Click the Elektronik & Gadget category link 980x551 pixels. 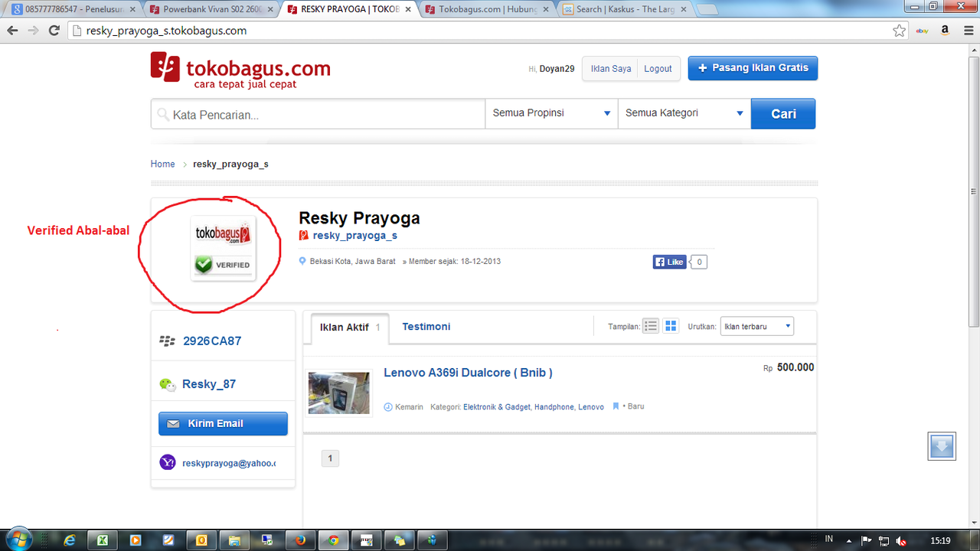[x=497, y=407]
